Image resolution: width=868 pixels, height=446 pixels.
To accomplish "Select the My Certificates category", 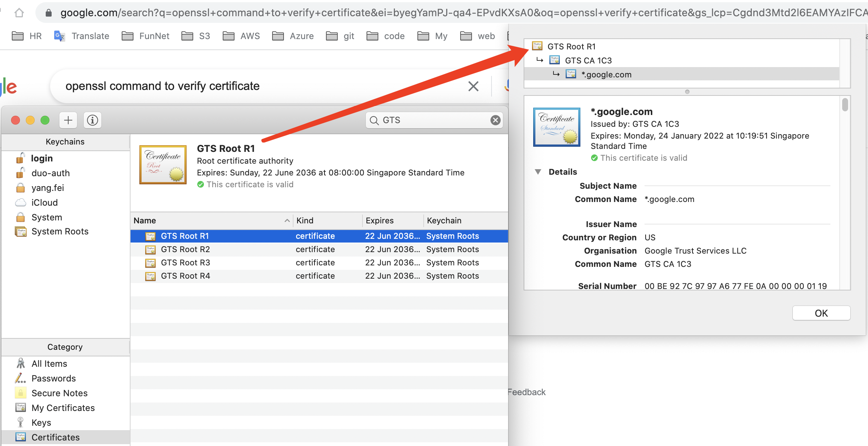I will click(x=63, y=408).
